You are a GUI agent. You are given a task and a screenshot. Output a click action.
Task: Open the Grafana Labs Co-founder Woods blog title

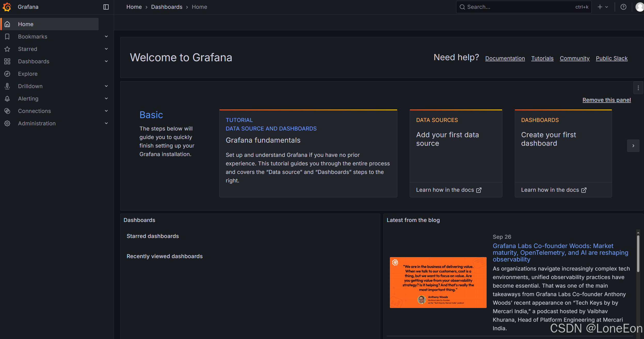tap(560, 252)
